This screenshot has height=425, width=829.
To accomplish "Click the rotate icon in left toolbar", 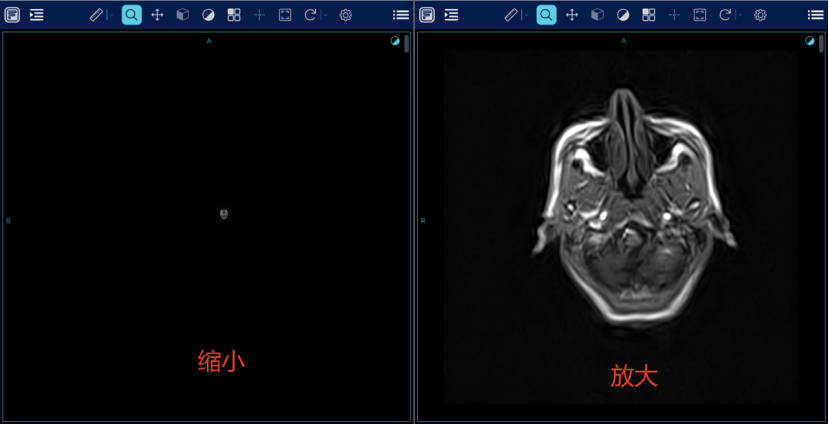I will [x=310, y=15].
